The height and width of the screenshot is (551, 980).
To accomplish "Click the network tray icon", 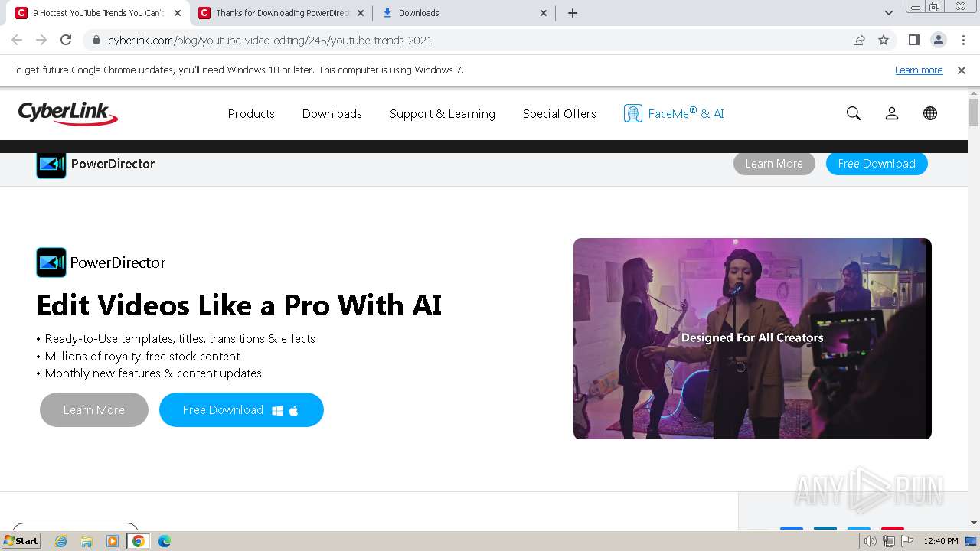I will pos(889,541).
